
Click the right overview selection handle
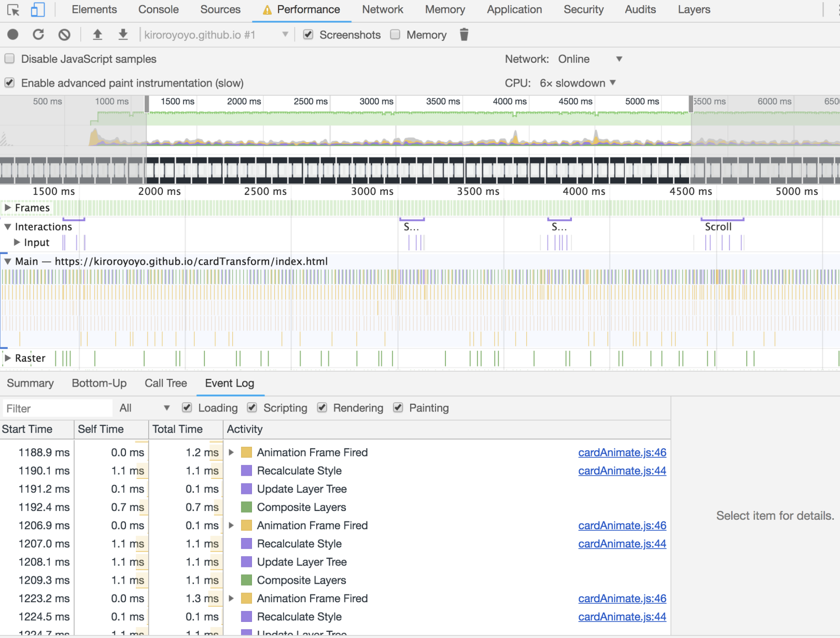point(691,104)
